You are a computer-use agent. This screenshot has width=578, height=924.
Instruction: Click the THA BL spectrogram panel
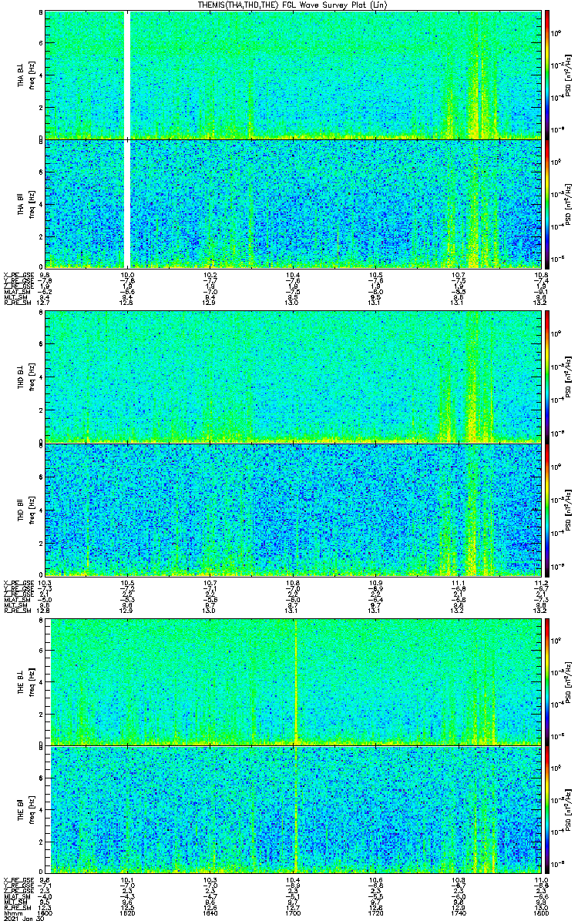click(293, 74)
